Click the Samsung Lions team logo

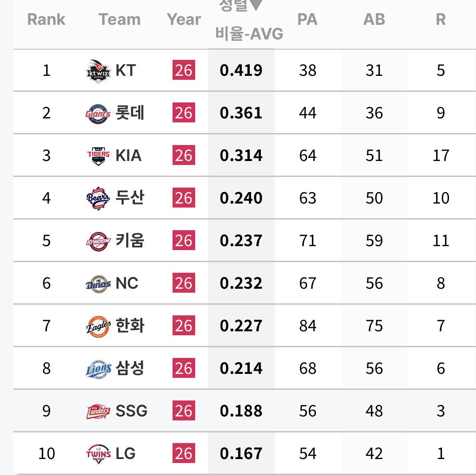(98, 369)
